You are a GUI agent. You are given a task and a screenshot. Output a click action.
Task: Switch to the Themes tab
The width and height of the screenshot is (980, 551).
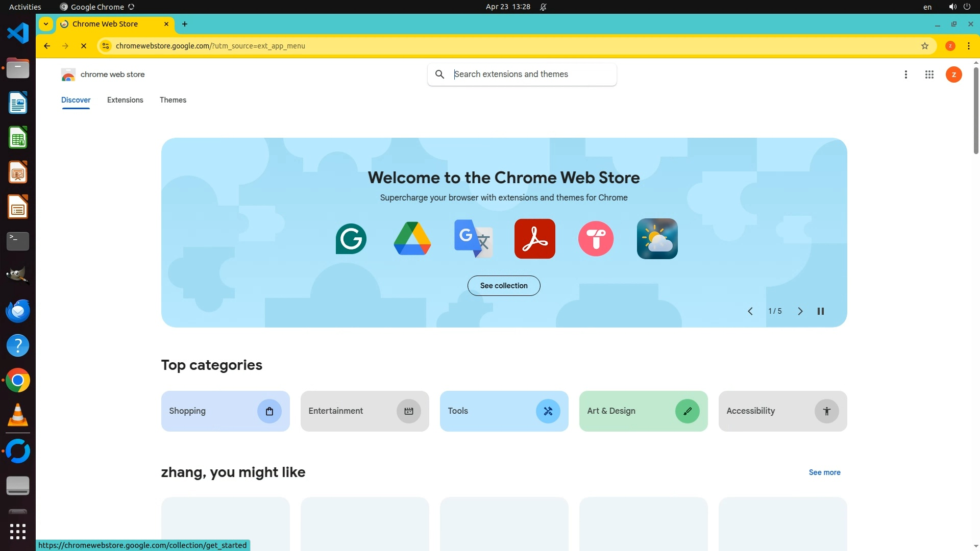tap(173, 100)
